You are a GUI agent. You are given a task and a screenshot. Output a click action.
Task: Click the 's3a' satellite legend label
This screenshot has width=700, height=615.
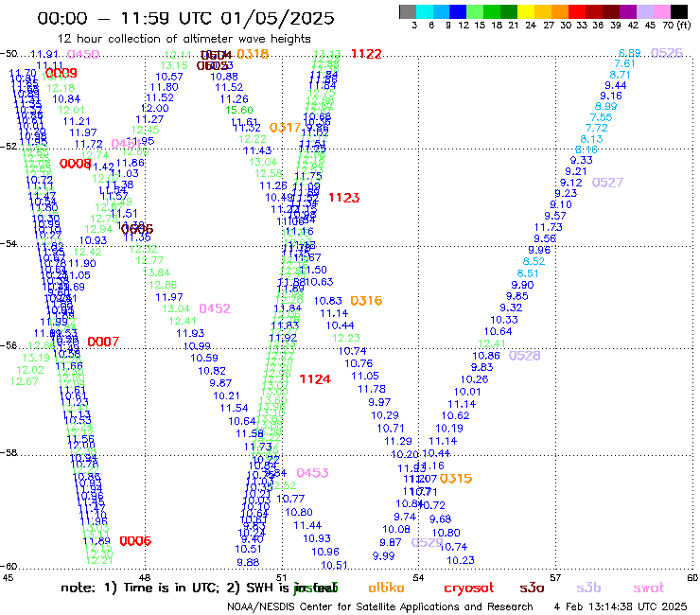click(x=533, y=589)
